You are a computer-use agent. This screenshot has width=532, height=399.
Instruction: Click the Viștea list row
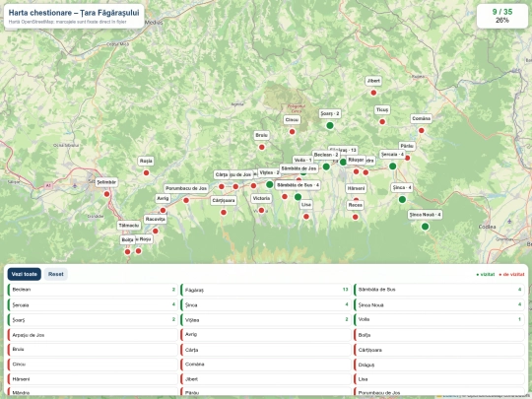tap(266, 319)
